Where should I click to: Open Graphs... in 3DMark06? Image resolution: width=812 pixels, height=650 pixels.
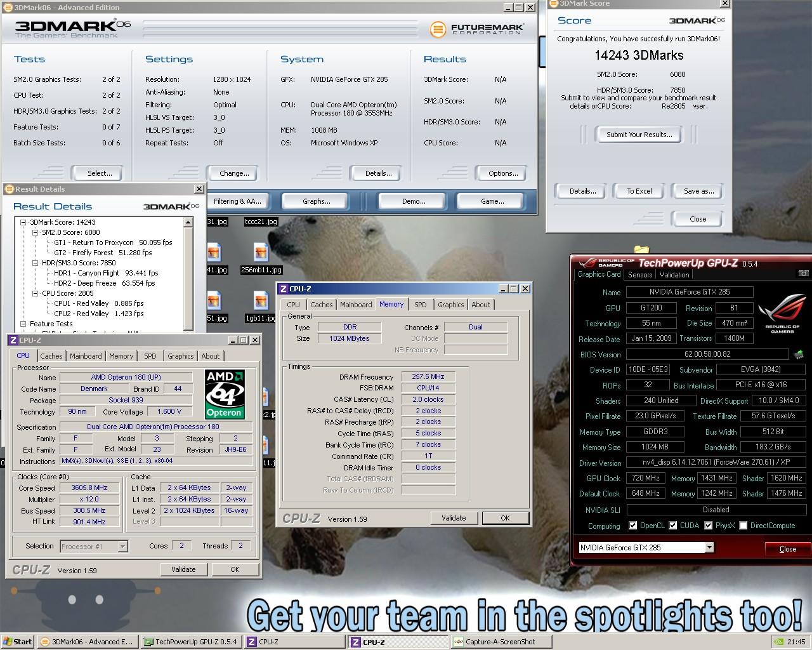(x=317, y=201)
